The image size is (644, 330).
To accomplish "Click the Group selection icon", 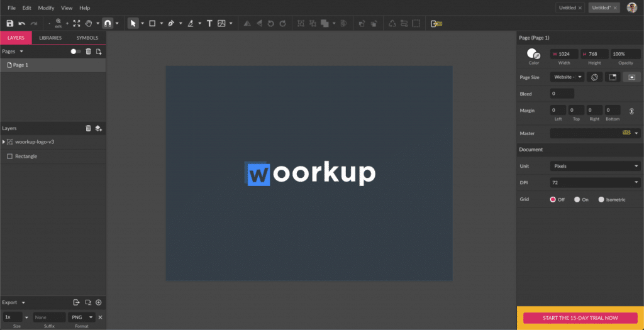I will click(301, 23).
